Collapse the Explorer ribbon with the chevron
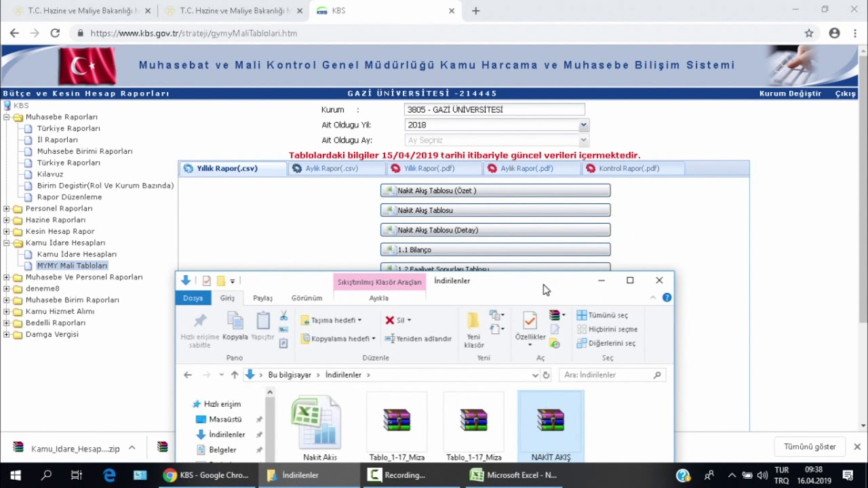Image resolution: width=868 pixels, height=488 pixels. pos(653,298)
